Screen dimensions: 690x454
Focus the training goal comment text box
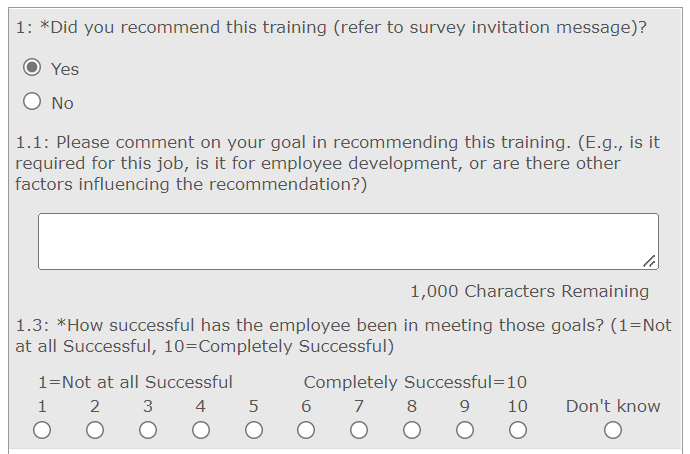coord(347,241)
